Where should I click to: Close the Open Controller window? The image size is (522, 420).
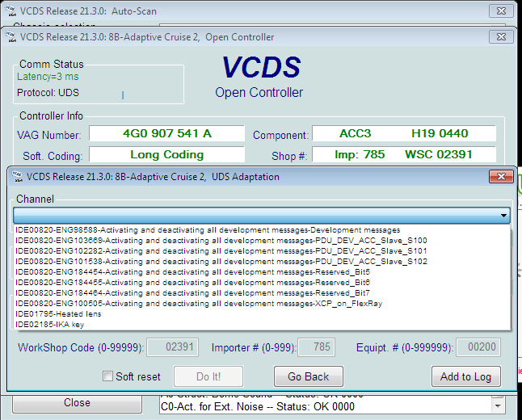[x=501, y=36]
